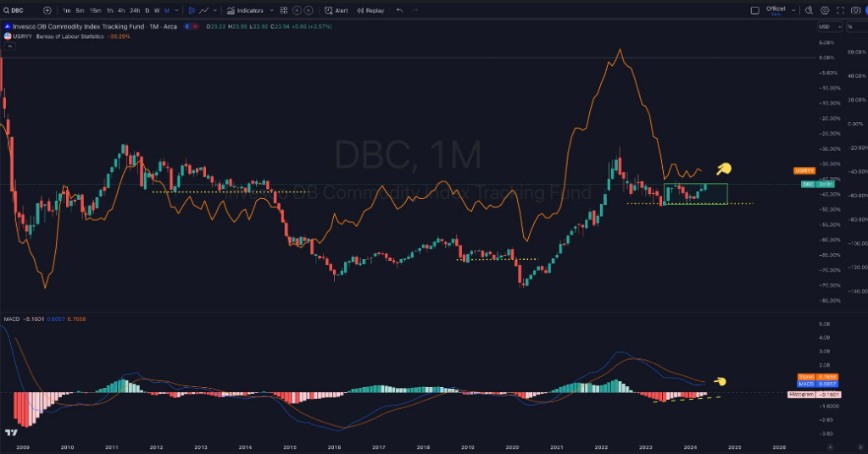Start bar Replay mode
The width and height of the screenshot is (868, 454).
point(370,10)
